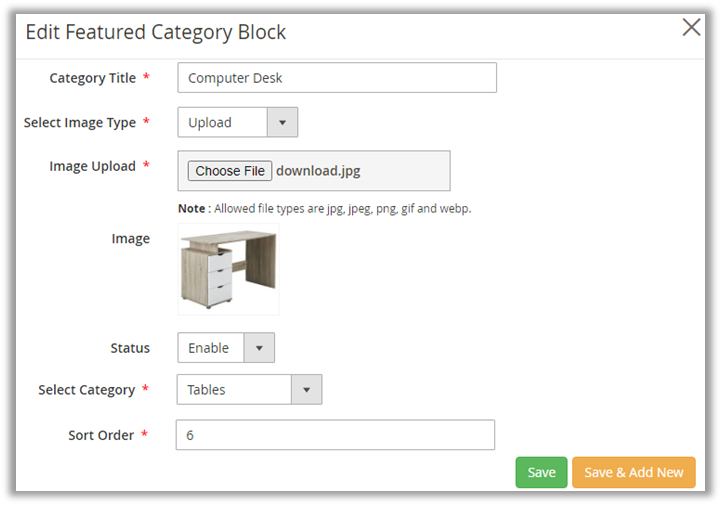Focus the Sort Order input field
The height and width of the screenshot is (506, 723).
pos(334,435)
